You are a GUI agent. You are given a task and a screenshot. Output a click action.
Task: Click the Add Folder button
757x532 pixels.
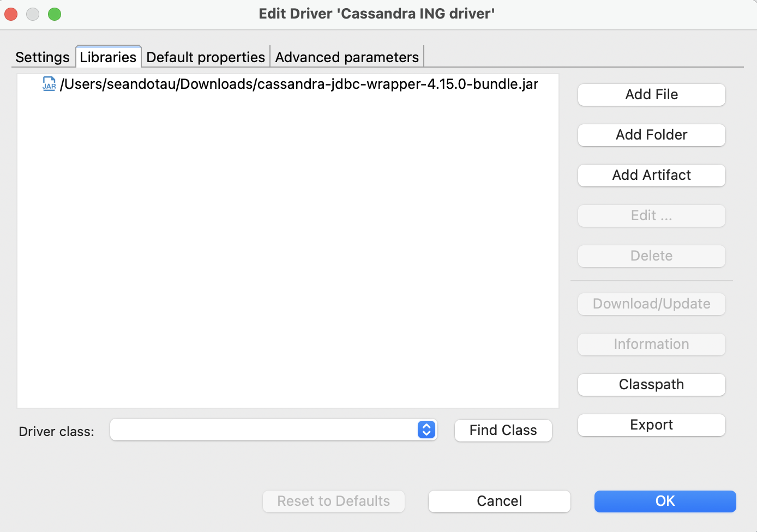[x=652, y=135]
